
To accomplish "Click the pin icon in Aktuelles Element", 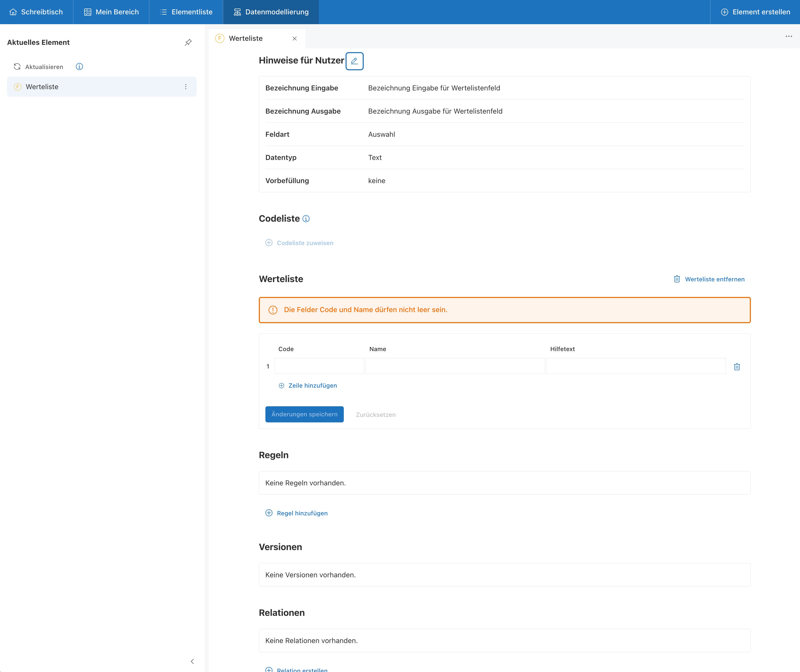I will pos(188,42).
